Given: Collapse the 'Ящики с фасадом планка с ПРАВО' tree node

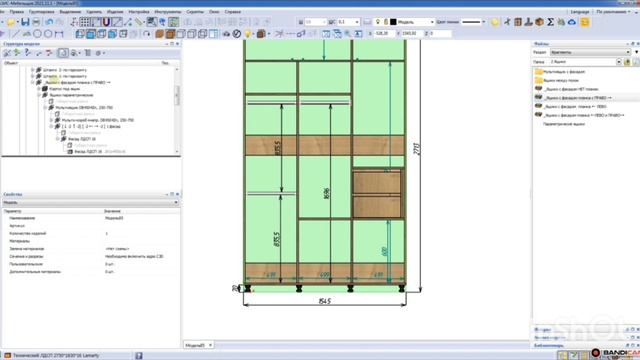Looking at the screenshot, I should 33,82.
